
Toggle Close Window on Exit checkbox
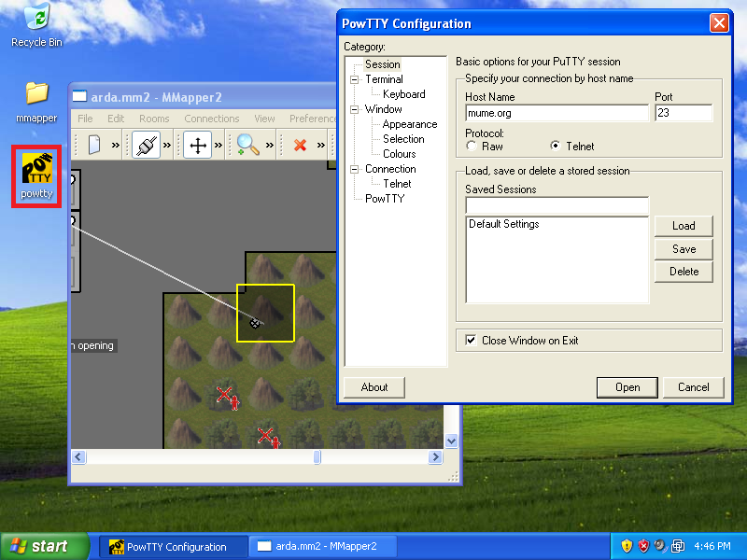(471, 340)
